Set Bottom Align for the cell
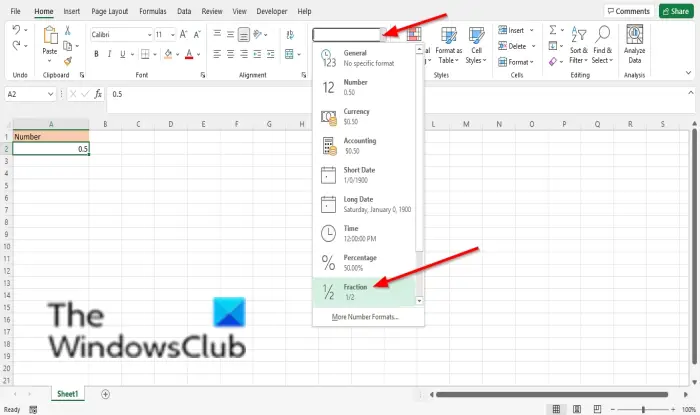700x415 pixels. pyautogui.click(x=244, y=34)
